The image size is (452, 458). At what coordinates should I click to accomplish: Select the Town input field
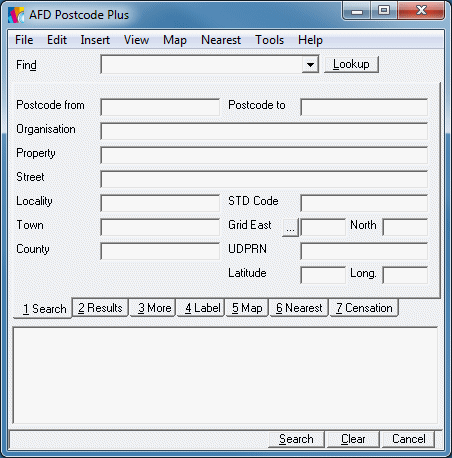coord(160,227)
